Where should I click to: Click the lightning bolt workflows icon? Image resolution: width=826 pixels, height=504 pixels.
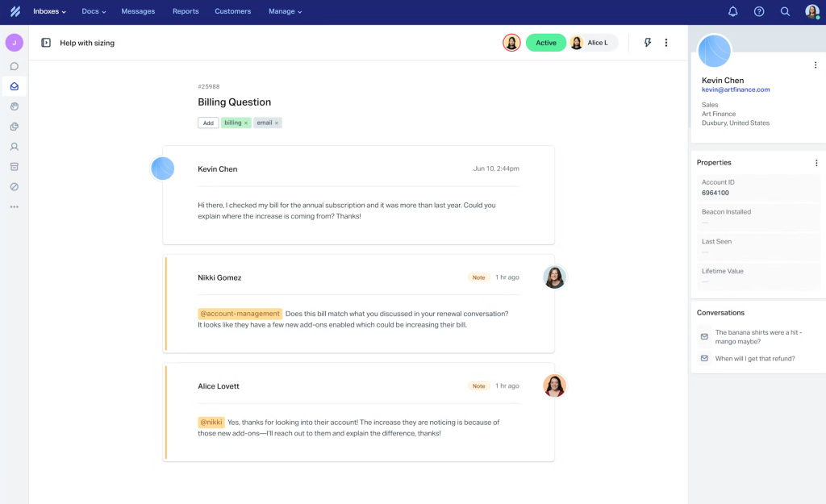(648, 43)
